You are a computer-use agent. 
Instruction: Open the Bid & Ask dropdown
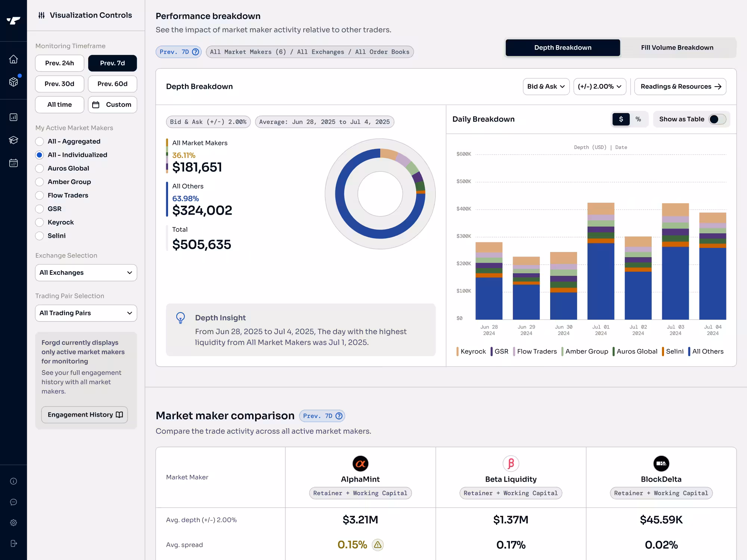click(546, 86)
